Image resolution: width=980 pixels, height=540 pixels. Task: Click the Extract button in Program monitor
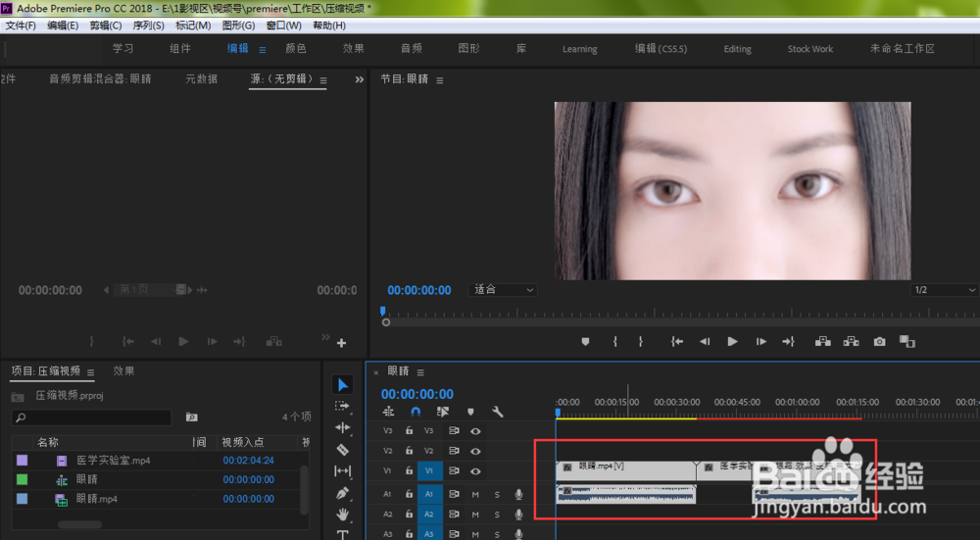[x=852, y=342]
